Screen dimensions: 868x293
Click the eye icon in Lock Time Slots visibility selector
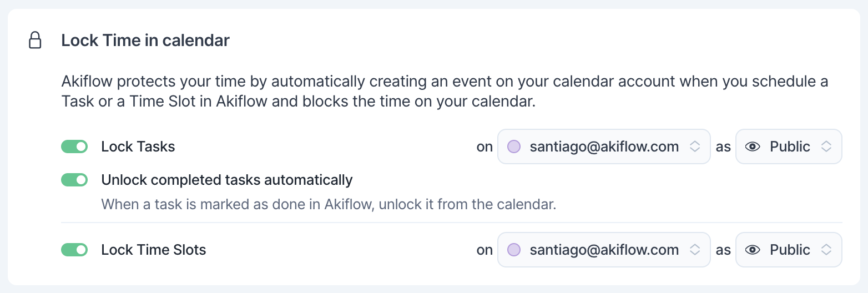point(753,250)
